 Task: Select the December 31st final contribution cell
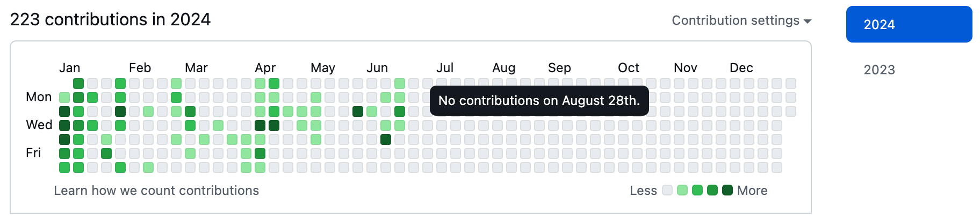pyautogui.click(x=791, y=111)
